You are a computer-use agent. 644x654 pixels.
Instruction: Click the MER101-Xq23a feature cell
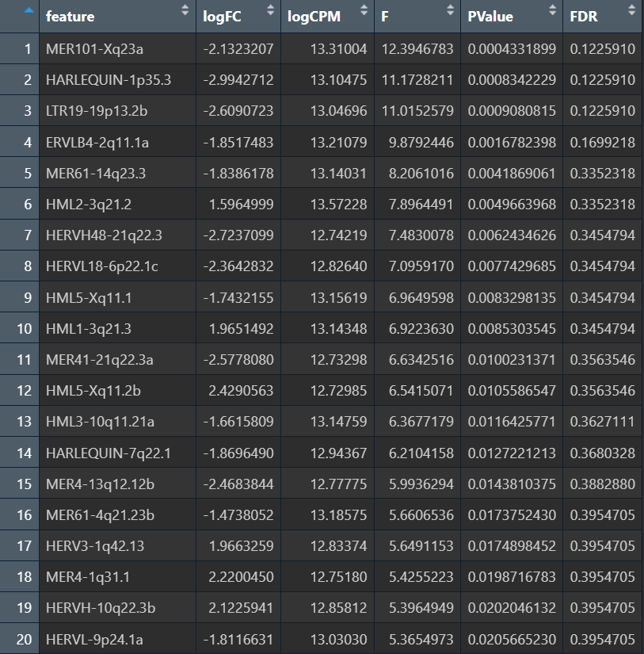pyautogui.click(x=94, y=49)
